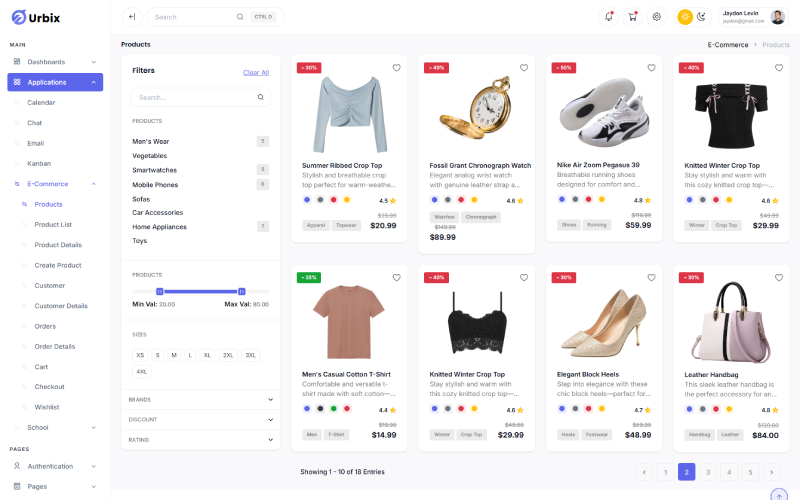Expand the Rating filter section
Screen dimensions: 800x500
[x=270, y=439]
